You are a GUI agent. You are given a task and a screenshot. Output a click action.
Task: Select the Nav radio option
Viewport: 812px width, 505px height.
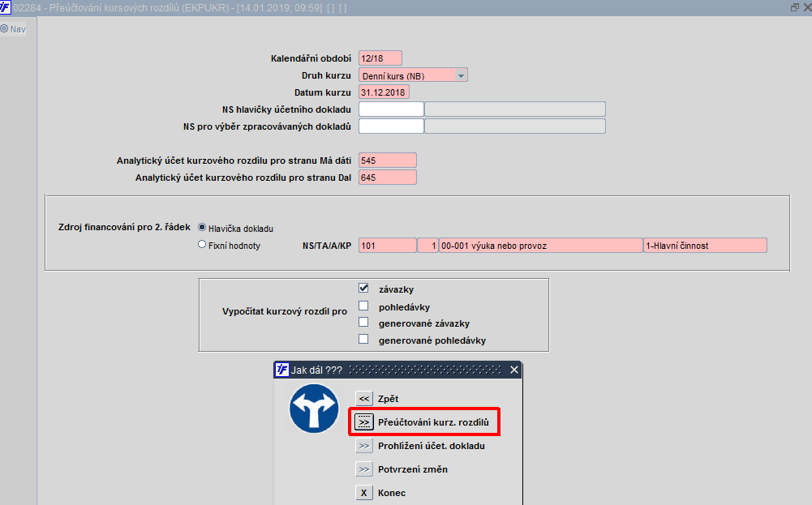click(x=4, y=29)
